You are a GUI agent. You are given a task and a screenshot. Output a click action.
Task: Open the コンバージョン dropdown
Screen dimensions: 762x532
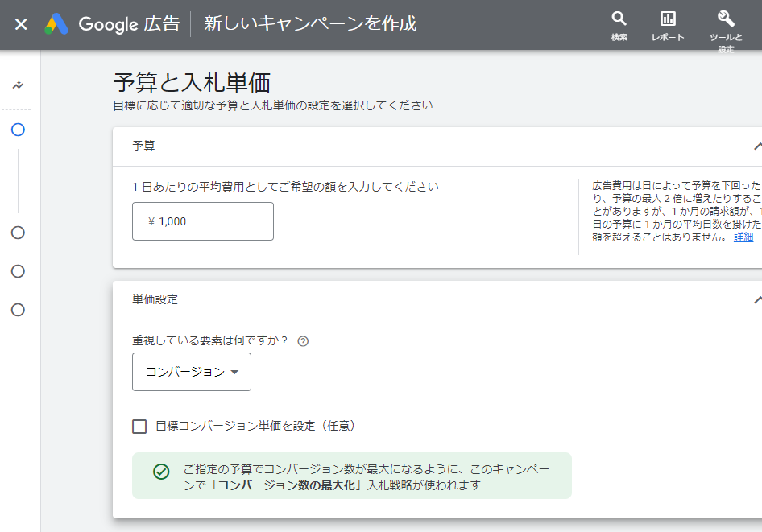(x=191, y=372)
